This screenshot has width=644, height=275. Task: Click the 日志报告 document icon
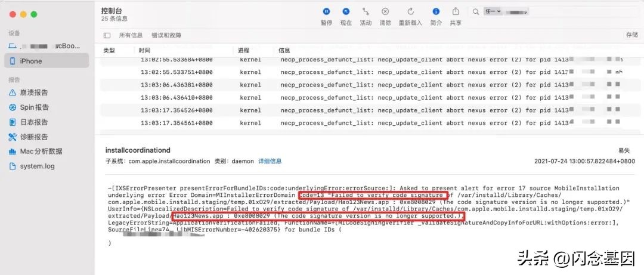(x=13, y=122)
